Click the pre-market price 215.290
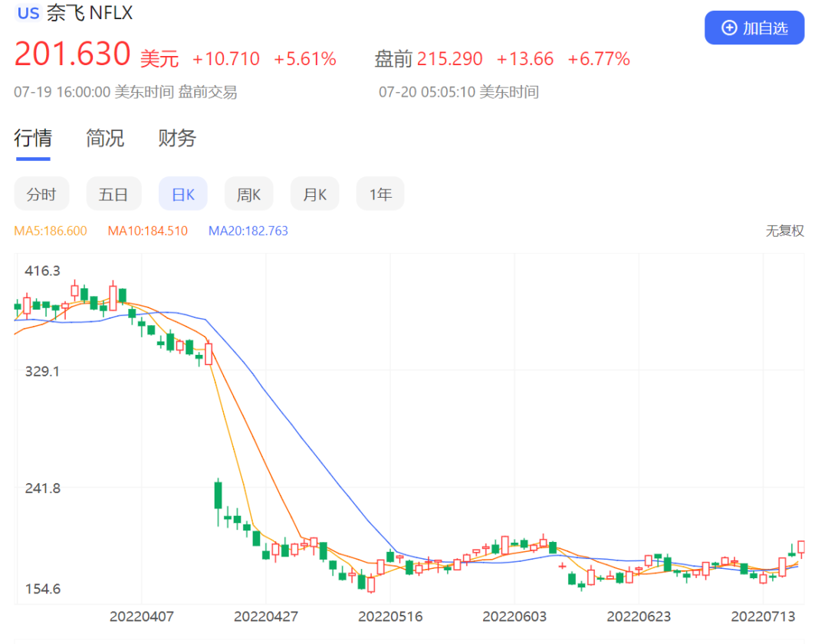The height and width of the screenshot is (644, 828). coord(450,59)
